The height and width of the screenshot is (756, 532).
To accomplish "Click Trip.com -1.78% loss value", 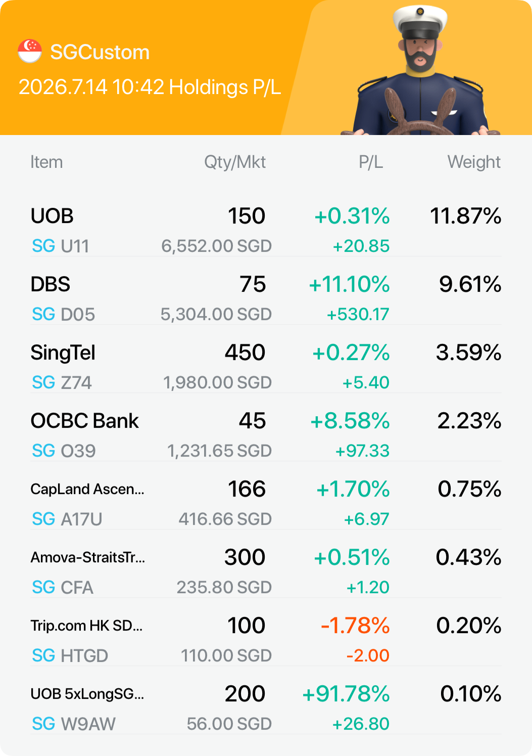I will [x=356, y=626].
